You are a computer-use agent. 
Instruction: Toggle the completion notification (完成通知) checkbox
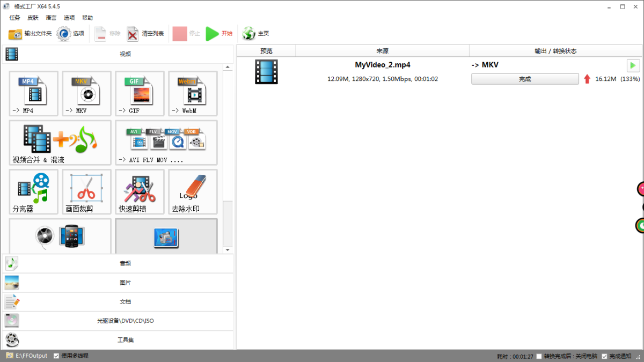click(x=604, y=357)
